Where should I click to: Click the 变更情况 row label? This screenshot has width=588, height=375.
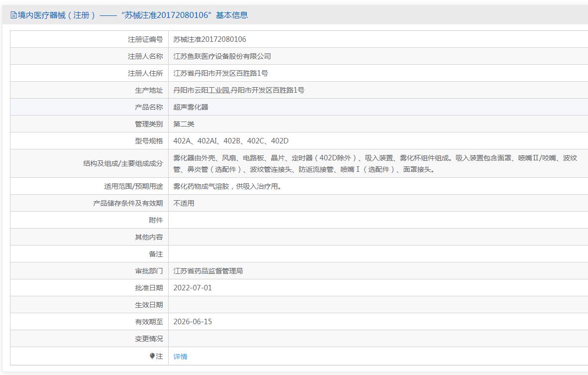(x=149, y=339)
